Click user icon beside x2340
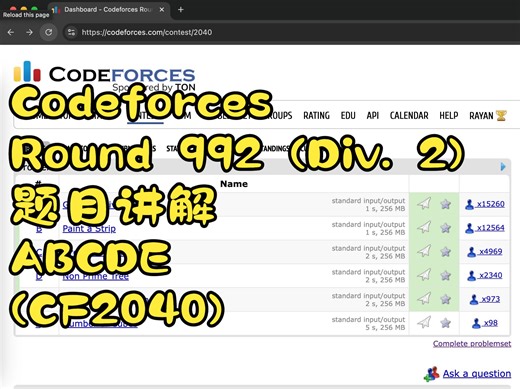This screenshot has height=389, width=520. [472, 276]
